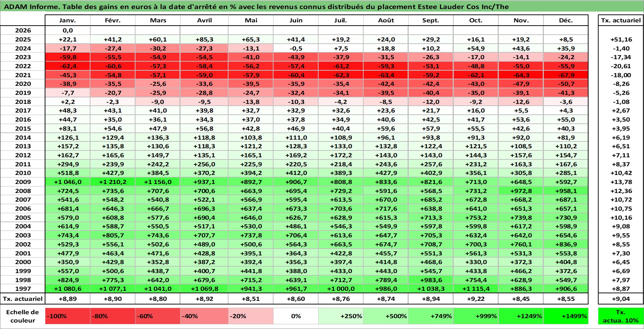This screenshot has height=329, width=644.
Task: Click the -67,9 cell in 2021 Déc.
Action: point(566,75)
